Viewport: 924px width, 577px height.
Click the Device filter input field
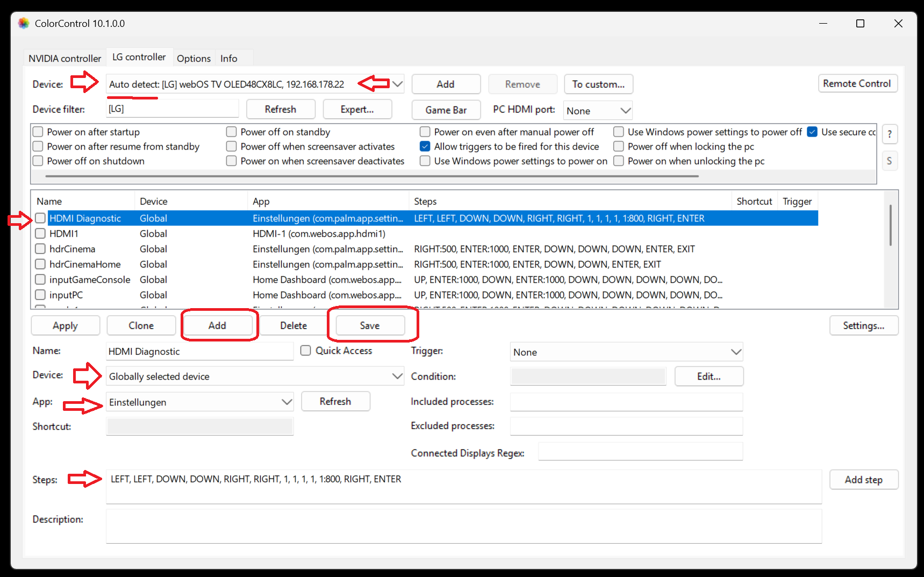pos(172,109)
